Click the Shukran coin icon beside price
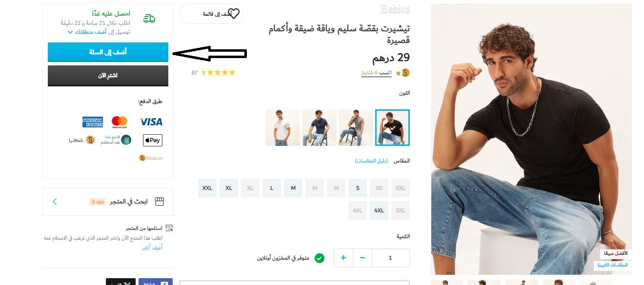Viewport: 644px width, 285px height. coord(406,73)
